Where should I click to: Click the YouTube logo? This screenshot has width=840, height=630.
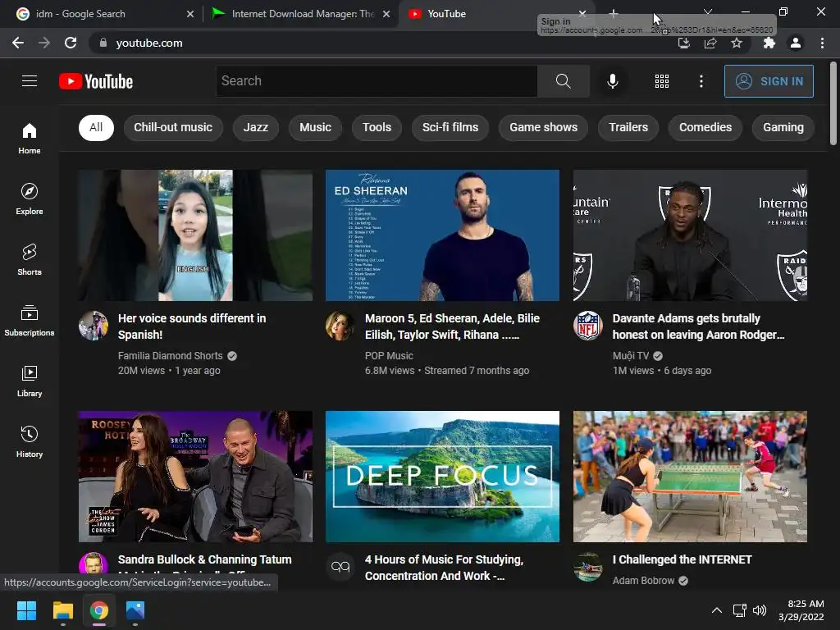pyautogui.click(x=96, y=81)
